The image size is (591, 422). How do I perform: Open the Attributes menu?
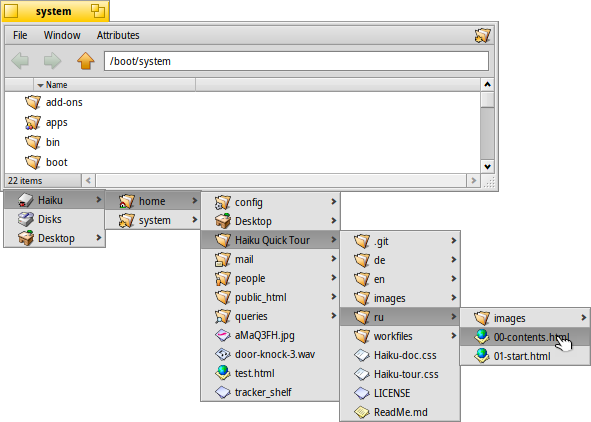tap(118, 35)
